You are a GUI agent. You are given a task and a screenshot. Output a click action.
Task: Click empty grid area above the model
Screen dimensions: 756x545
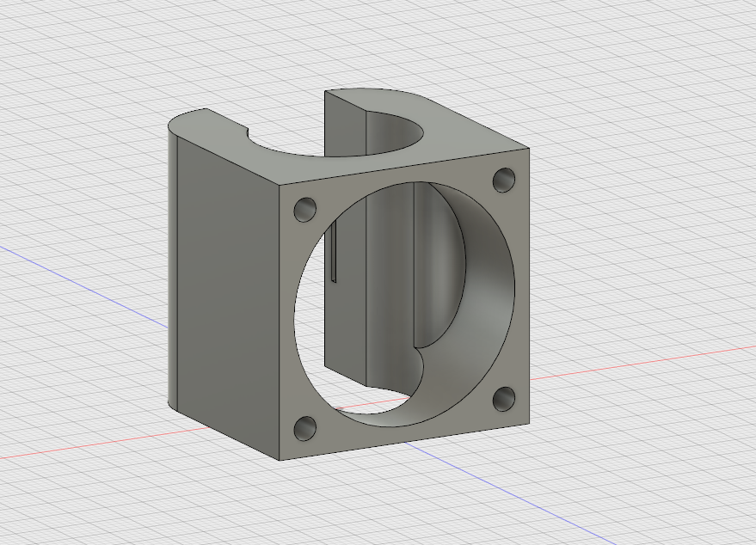pos(337,43)
